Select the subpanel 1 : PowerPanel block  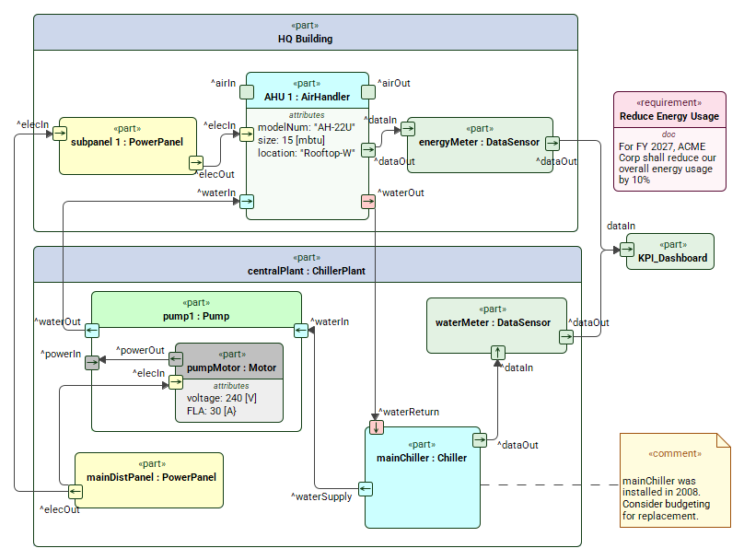[128, 146]
